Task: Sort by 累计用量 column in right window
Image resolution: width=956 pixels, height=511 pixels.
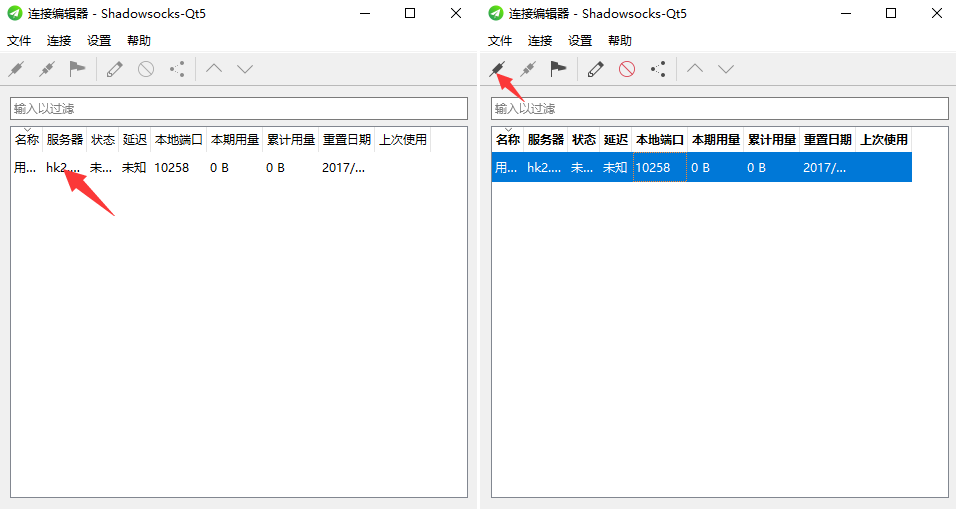Action: coord(772,140)
